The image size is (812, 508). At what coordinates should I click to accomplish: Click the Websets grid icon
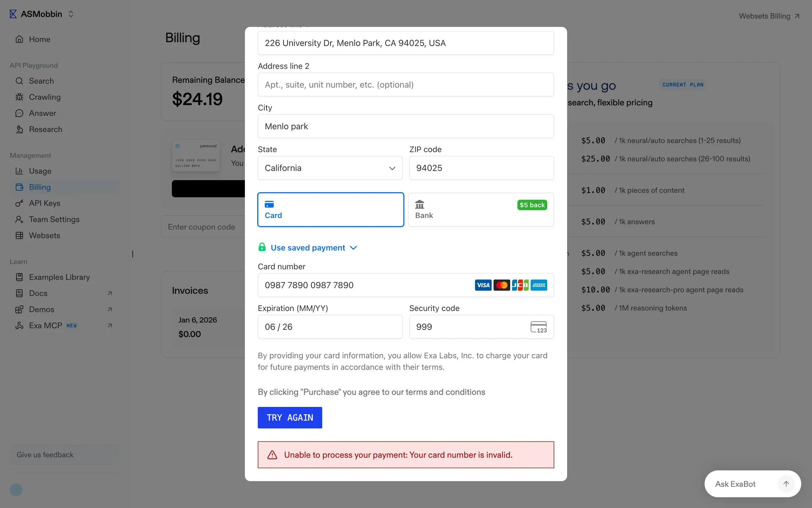[19, 235]
